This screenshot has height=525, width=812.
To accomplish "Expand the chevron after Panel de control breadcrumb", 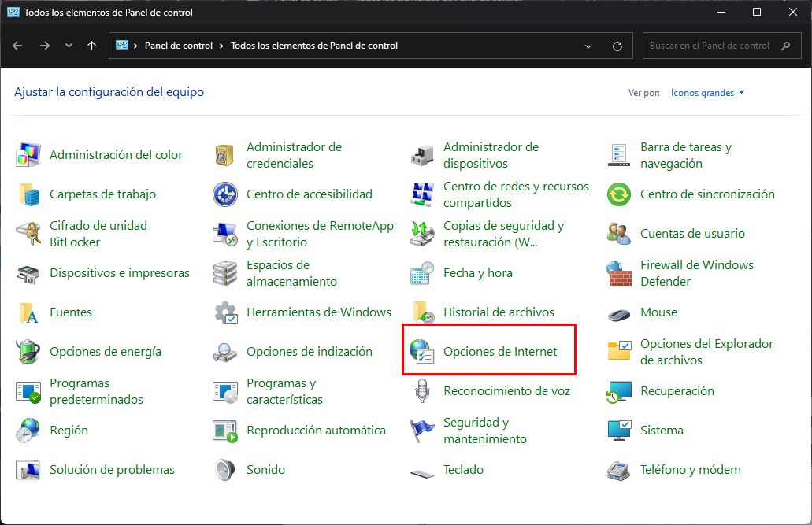I will [x=221, y=46].
